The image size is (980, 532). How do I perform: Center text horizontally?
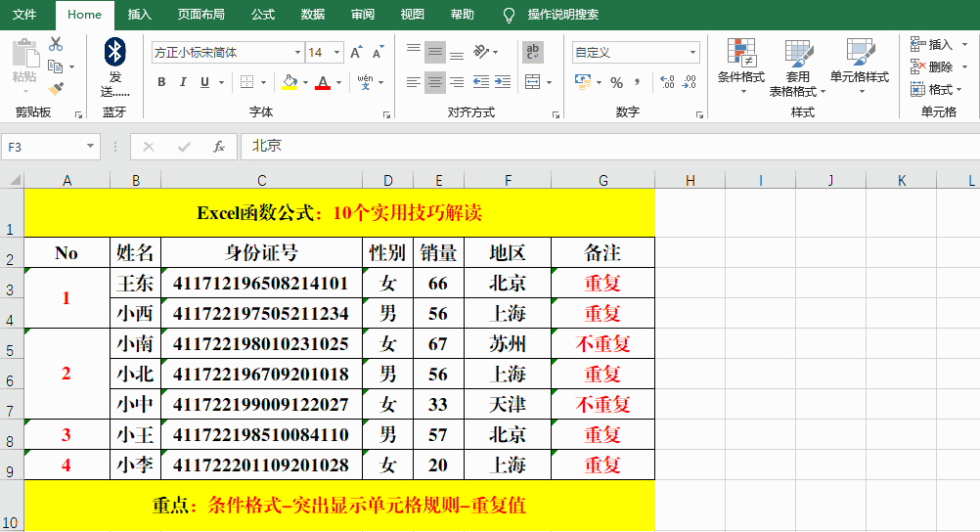435,82
